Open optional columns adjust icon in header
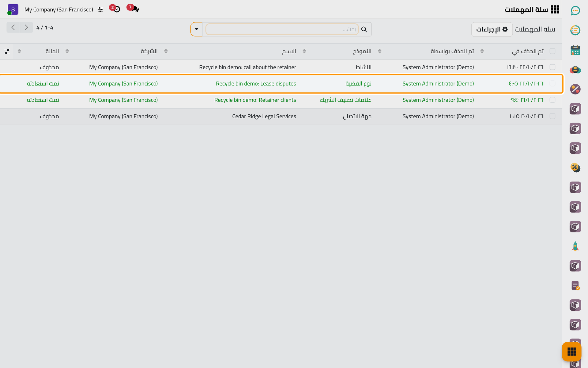The image size is (588, 368). [7, 51]
